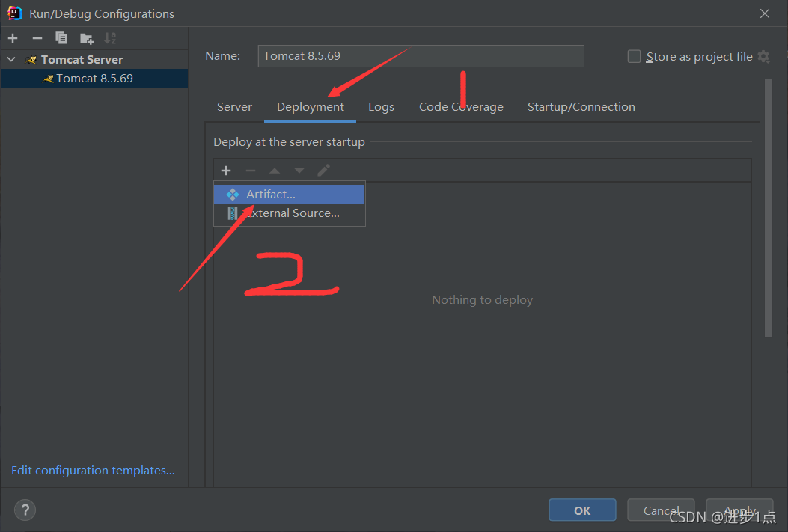Click the IntelliJ logo in title bar
The image size is (788, 532).
15,13
